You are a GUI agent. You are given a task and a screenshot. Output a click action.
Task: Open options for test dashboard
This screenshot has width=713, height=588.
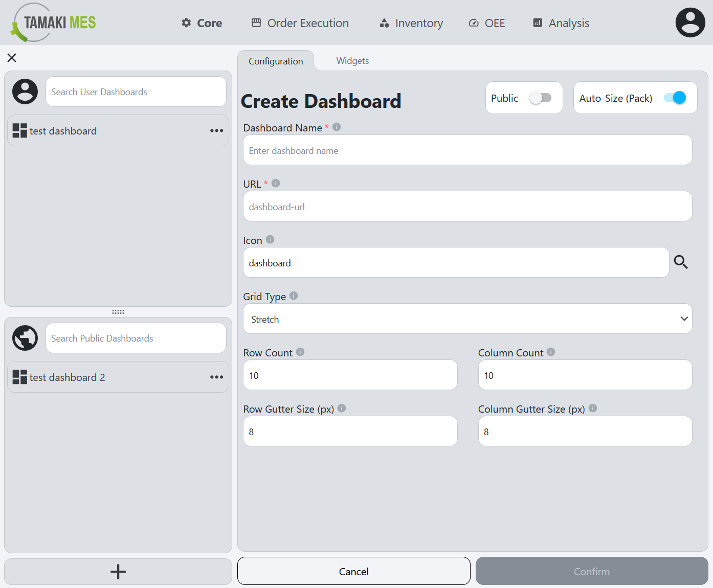click(217, 131)
